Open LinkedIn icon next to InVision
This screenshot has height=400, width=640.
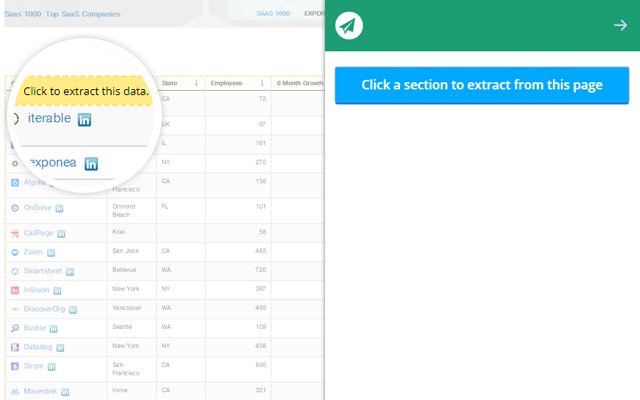(x=58, y=291)
